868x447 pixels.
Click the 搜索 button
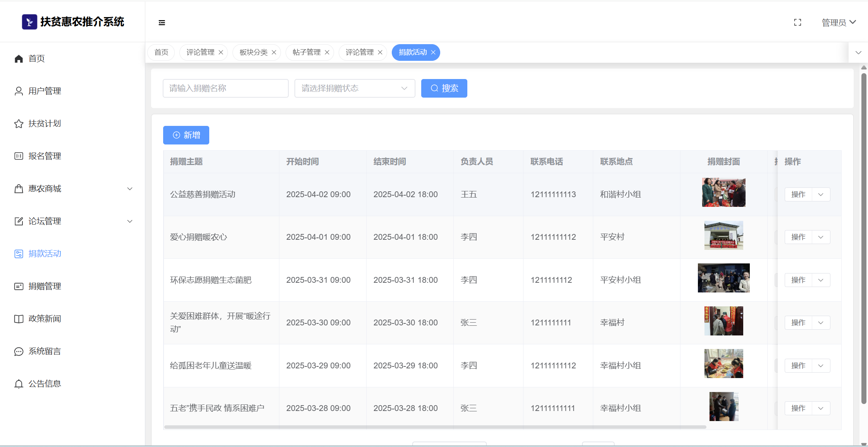click(444, 88)
